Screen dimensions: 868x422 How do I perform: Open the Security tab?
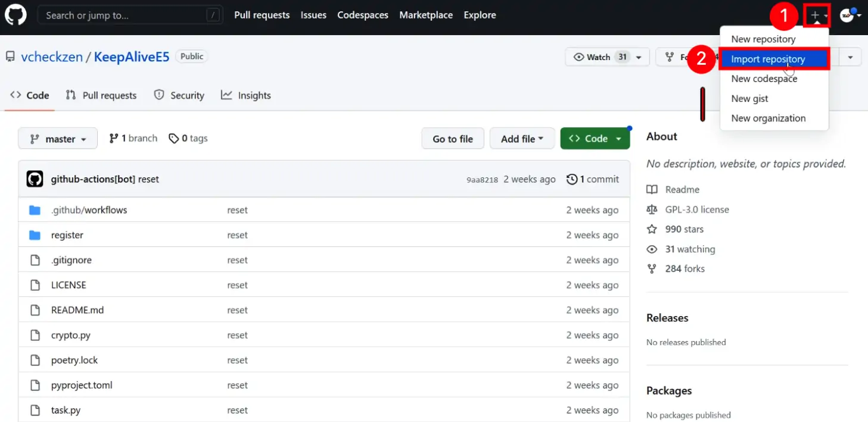(x=179, y=95)
